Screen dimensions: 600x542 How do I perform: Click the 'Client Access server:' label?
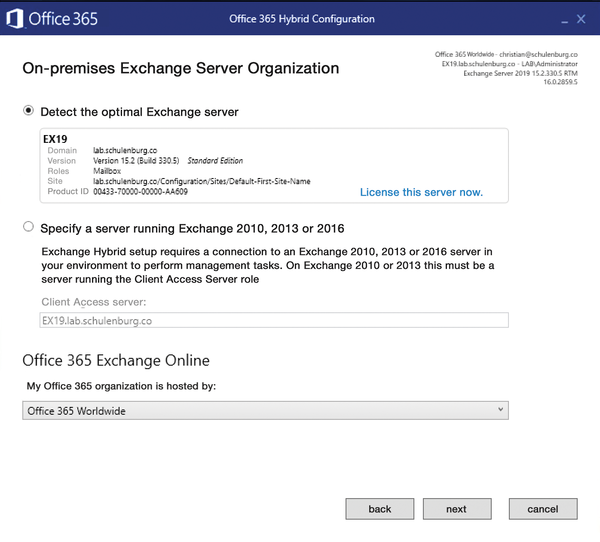pos(94,302)
